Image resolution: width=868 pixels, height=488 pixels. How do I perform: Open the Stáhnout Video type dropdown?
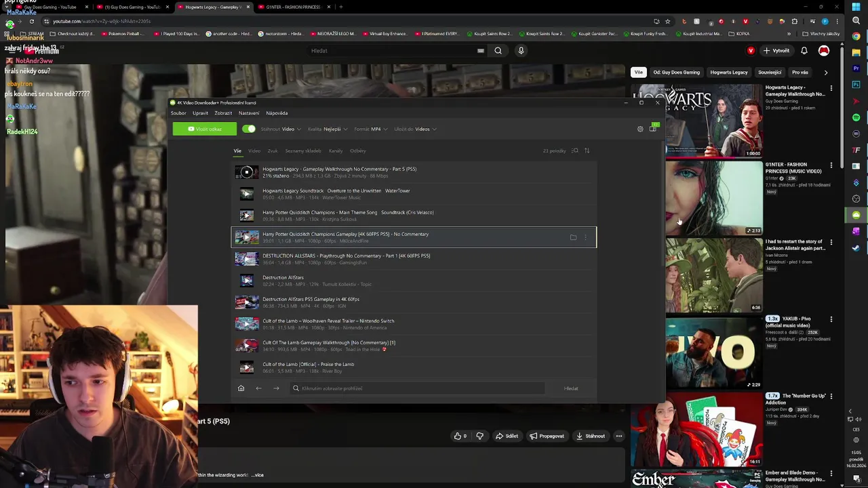[x=280, y=129]
